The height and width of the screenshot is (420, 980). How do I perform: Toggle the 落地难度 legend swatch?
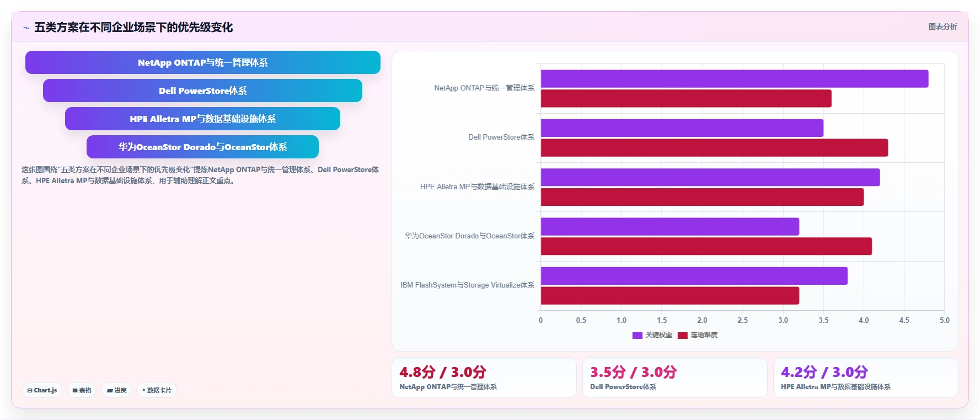[x=682, y=335]
